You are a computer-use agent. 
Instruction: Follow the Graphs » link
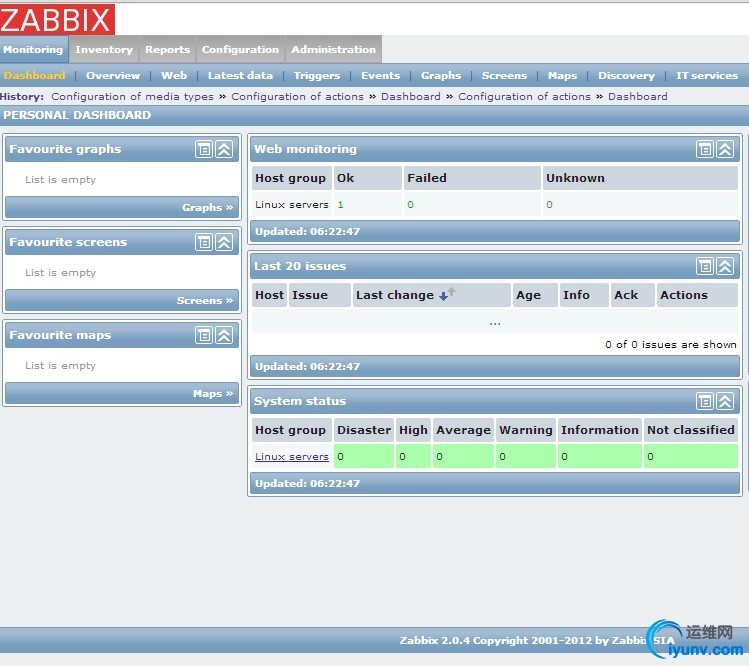pos(207,207)
